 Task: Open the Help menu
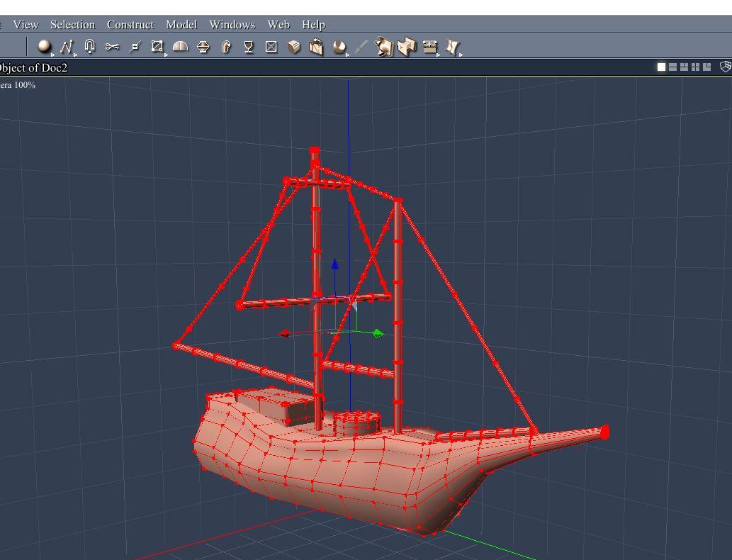click(x=313, y=24)
